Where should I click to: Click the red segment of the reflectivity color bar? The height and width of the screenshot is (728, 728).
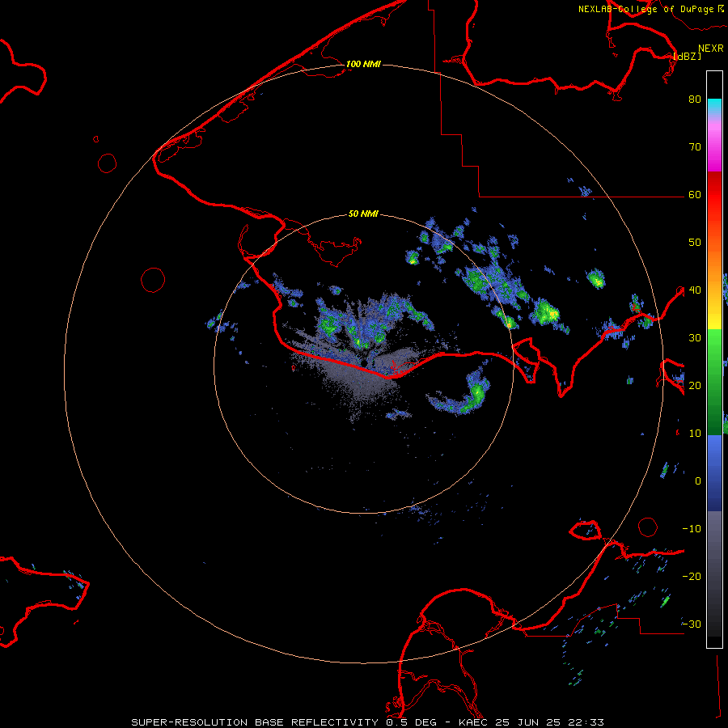click(714, 195)
